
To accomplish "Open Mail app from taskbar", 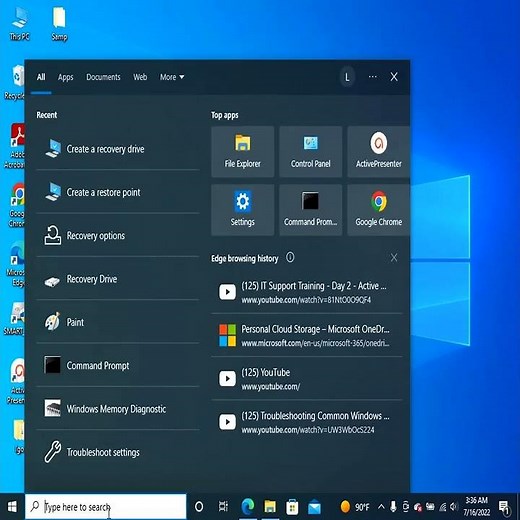I will click(314, 507).
